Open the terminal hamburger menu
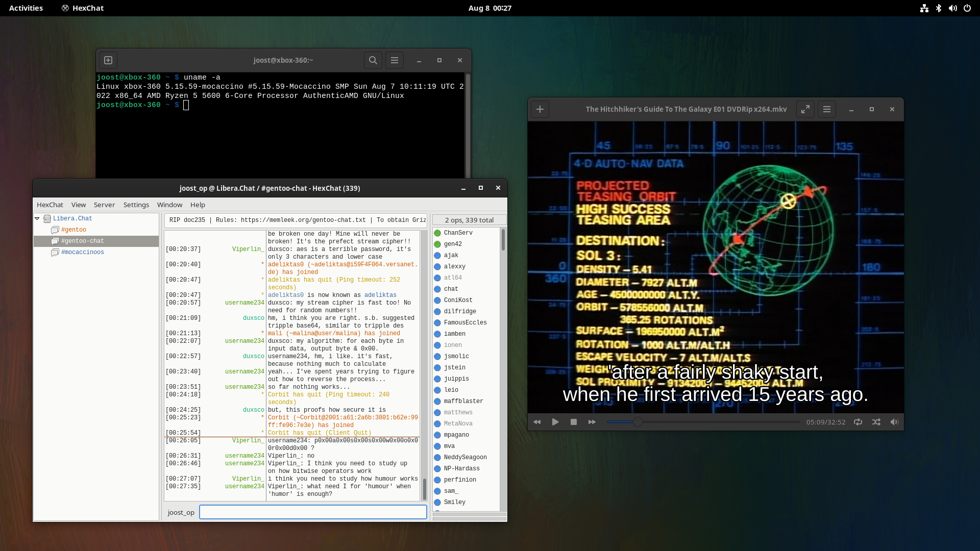 (x=395, y=60)
